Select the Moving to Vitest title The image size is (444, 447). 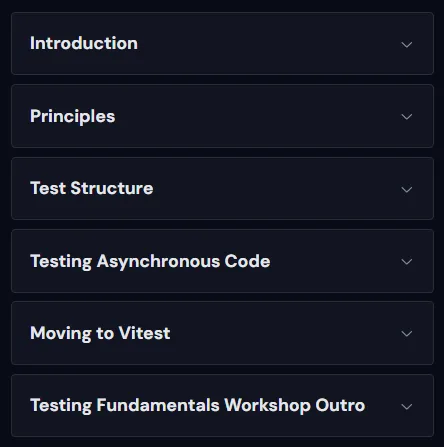100,333
